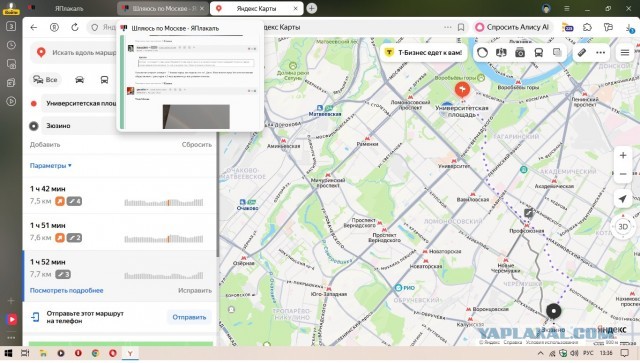The width and height of the screenshot is (640, 363).
Task: Expand the 'Параметры' route options
Action: click(51, 165)
